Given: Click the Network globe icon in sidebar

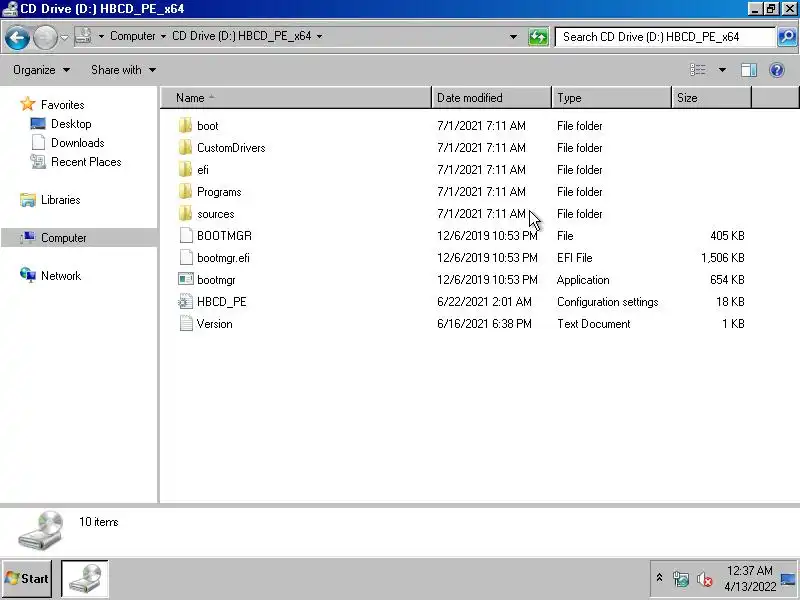Looking at the screenshot, I should pyautogui.click(x=28, y=276).
